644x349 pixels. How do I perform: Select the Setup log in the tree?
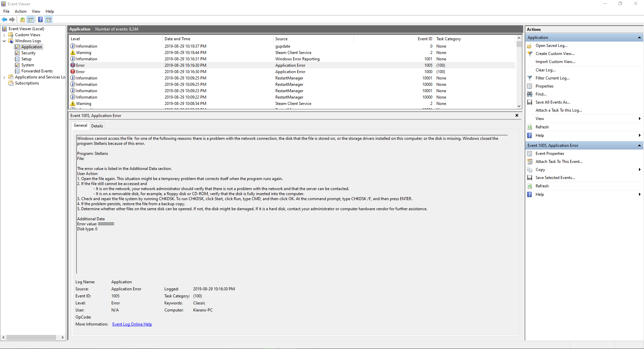click(x=26, y=59)
